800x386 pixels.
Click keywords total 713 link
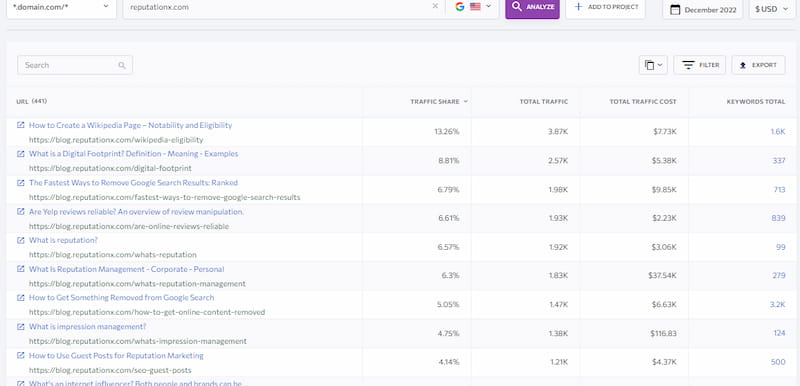779,190
